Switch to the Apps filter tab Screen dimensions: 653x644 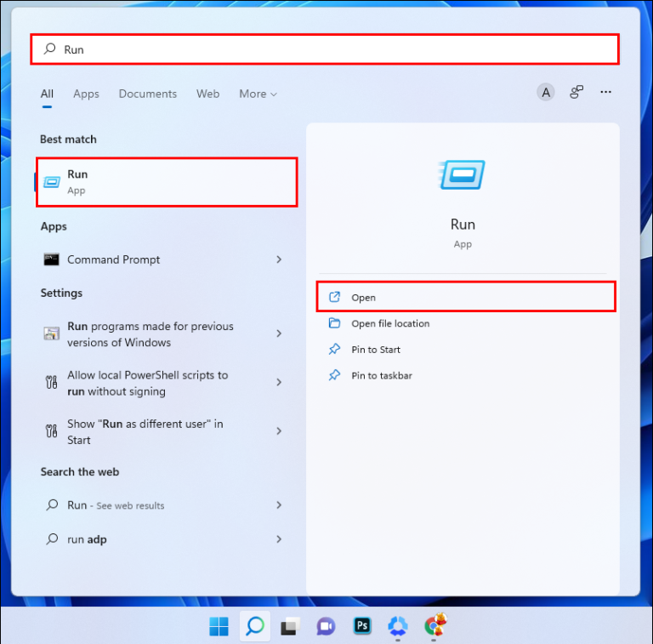click(86, 94)
